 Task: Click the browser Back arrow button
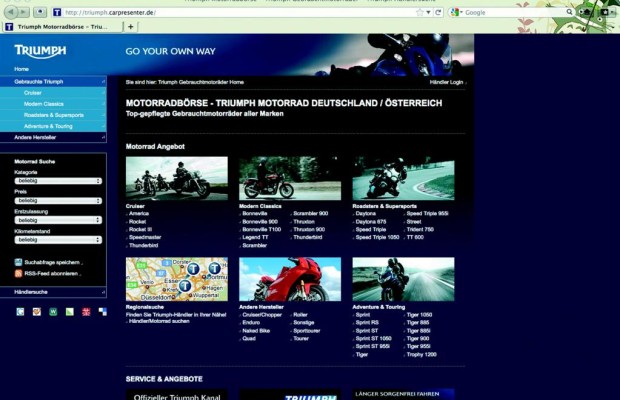11,12
